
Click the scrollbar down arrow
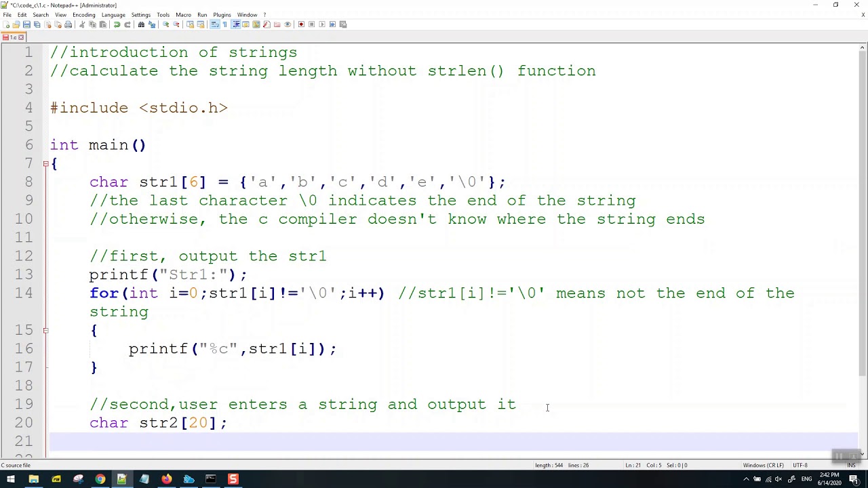click(x=863, y=453)
